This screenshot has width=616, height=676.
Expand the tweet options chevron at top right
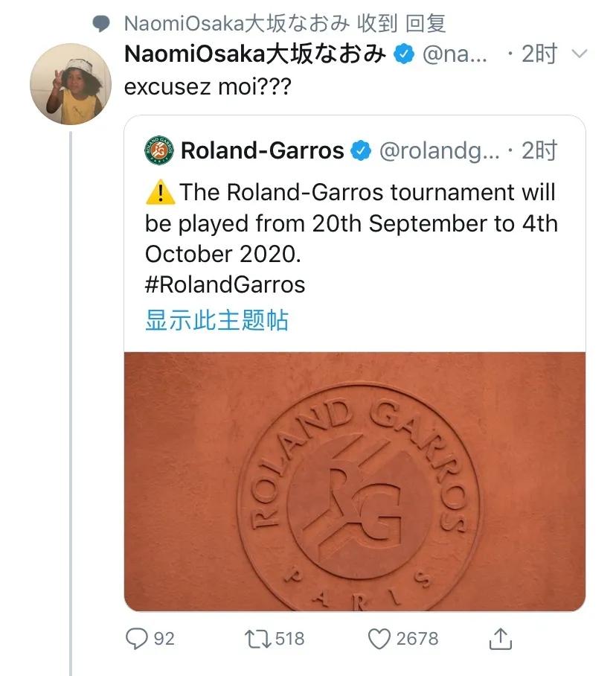point(580,54)
